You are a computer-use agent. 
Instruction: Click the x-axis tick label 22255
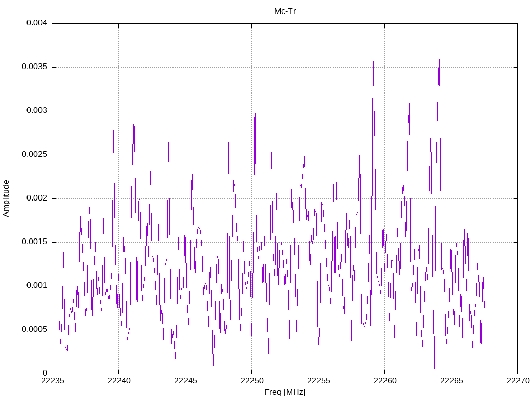(318, 381)
